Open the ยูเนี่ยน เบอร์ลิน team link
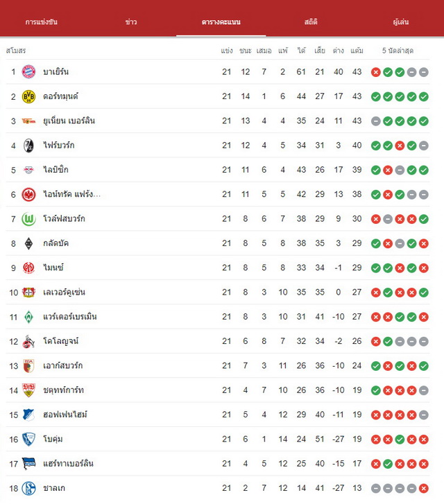This screenshot has width=444, height=504. coord(69,121)
